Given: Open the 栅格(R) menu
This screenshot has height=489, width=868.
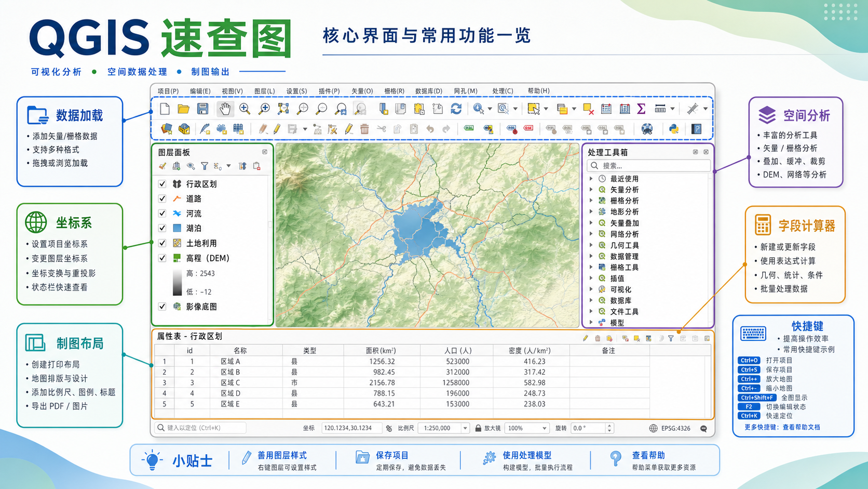Looking at the screenshot, I should (395, 91).
